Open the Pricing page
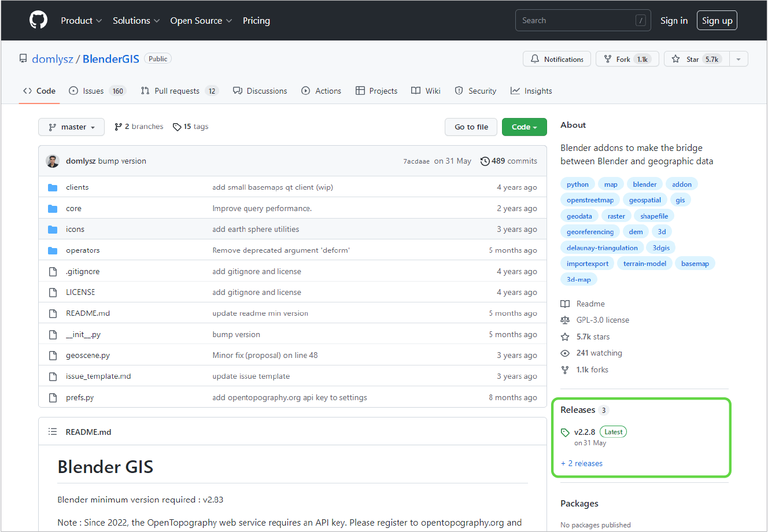The image size is (768, 532). [x=256, y=20]
